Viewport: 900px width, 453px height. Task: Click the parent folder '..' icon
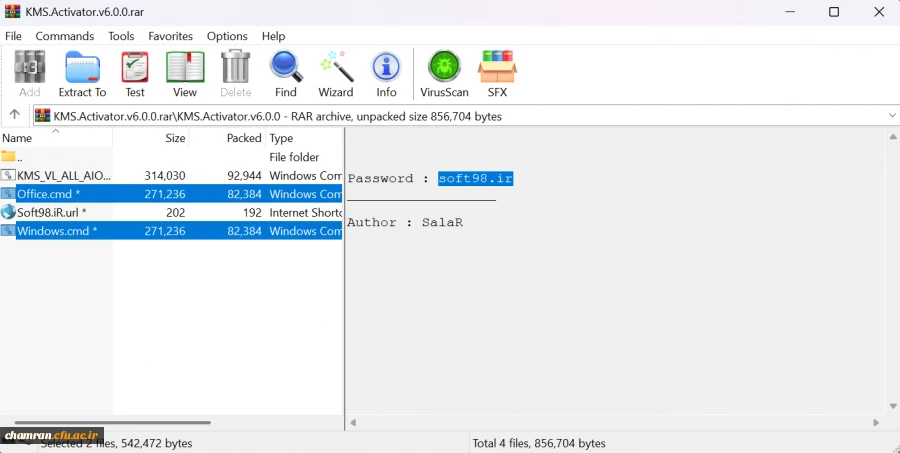pos(8,156)
